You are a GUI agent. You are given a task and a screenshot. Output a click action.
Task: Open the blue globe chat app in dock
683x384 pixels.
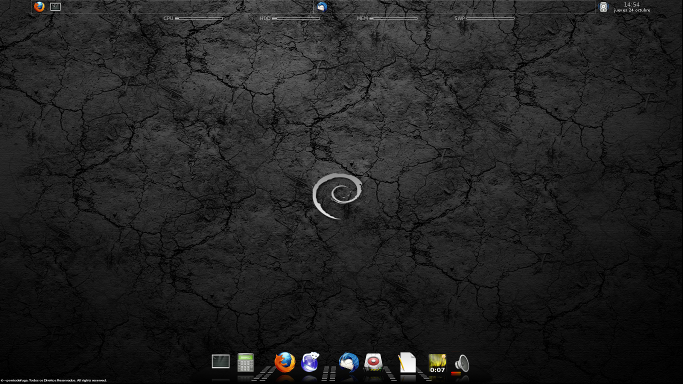pyautogui.click(x=310, y=362)
